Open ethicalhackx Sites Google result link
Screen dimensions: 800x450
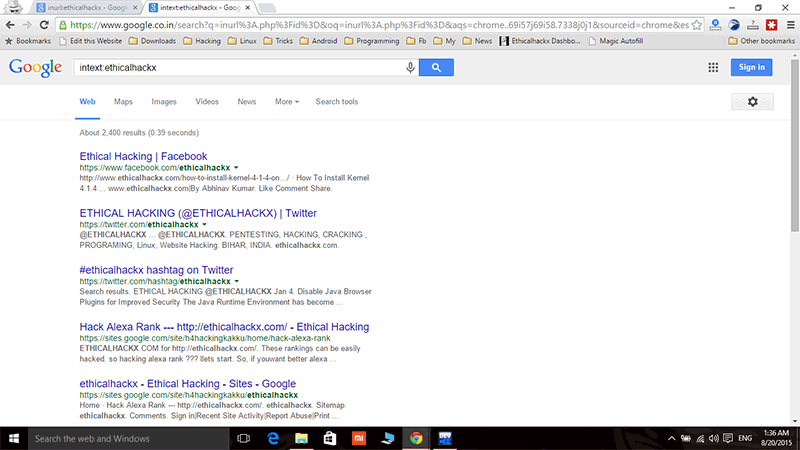point(187,383)
